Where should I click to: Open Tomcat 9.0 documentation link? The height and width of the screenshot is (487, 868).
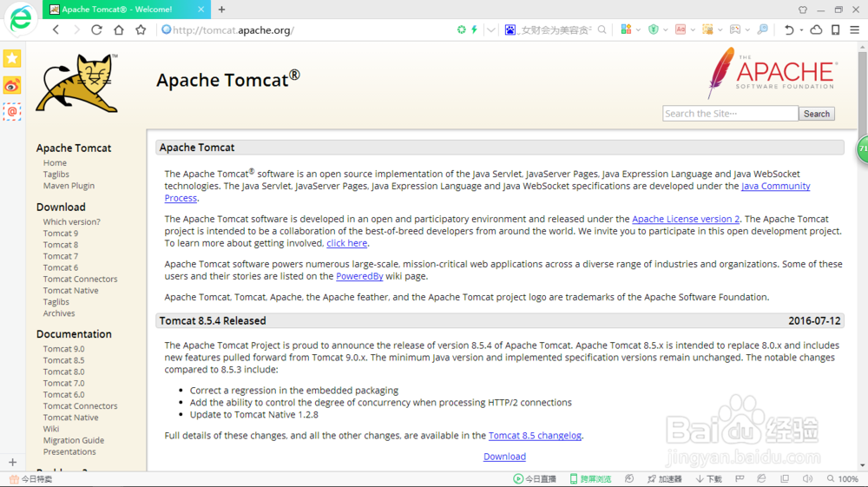click(63, 349)
